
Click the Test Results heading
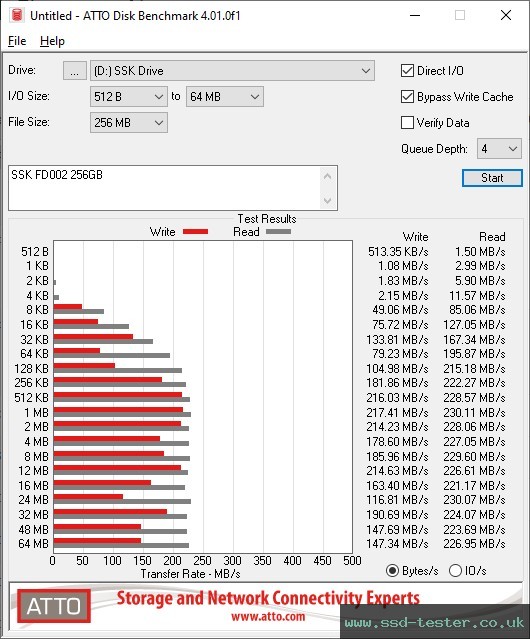click(x=267, y=219)
